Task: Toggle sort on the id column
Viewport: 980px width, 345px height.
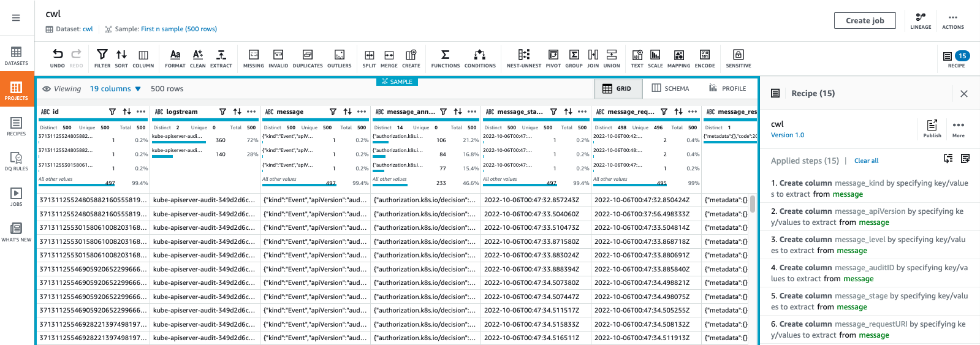Action: pyautogui.click(x=127, y=112)
